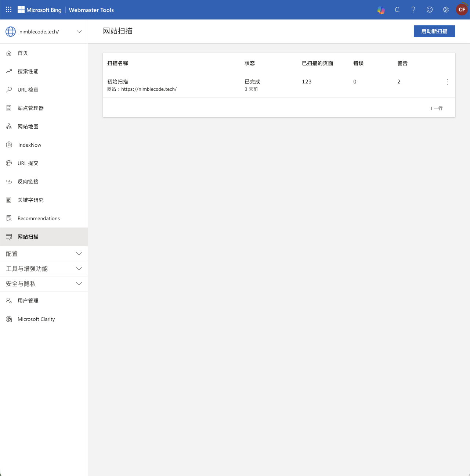Open Microsoft Clarity in the sidebar

(36, 319)
